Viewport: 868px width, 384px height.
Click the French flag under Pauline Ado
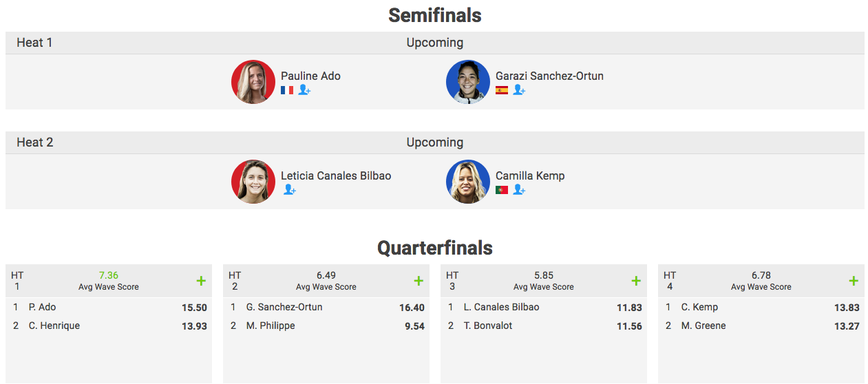(x=287, y=90)
